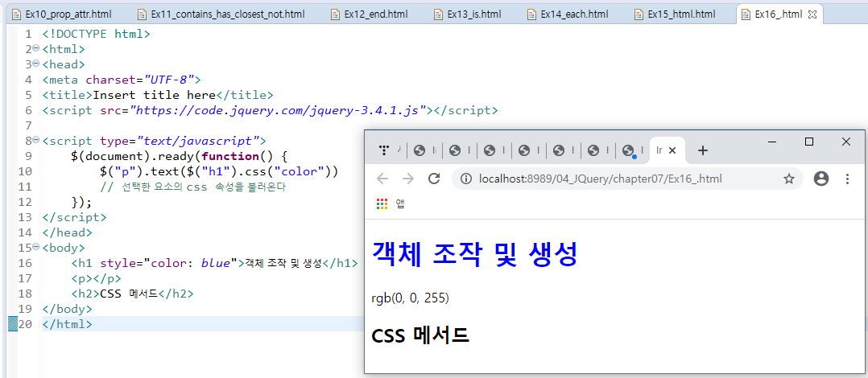Click the h1 style color blue line
Image resolution: width=868 pixels, height=378 pixels.
tap(214, 263)
